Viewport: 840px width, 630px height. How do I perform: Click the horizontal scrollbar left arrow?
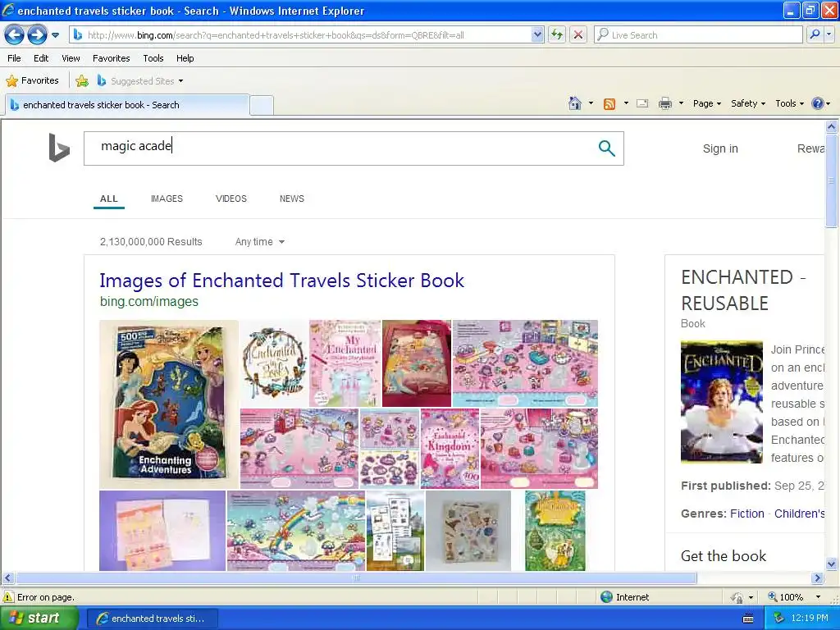7,578
